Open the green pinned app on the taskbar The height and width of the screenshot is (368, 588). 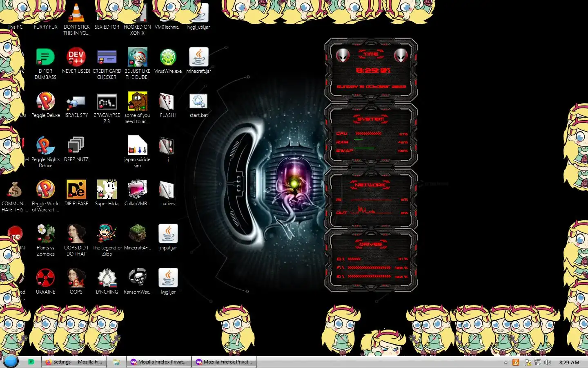coord(31,362)
